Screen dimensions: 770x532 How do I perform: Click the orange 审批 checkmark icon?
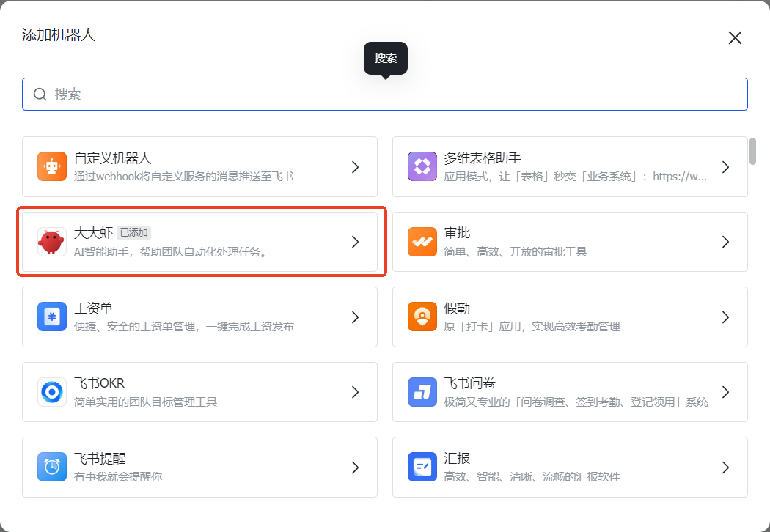(422, 242)
